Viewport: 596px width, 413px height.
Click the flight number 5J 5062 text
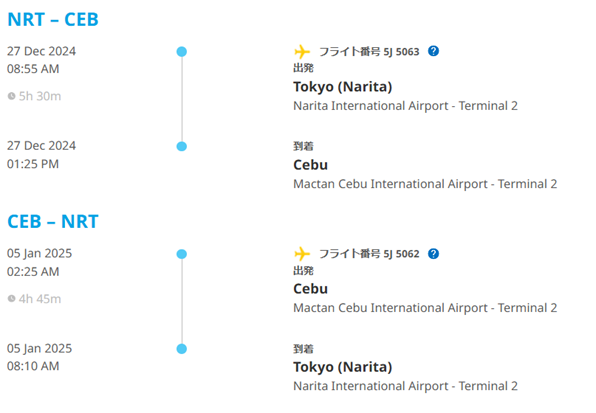click(x=401, y=254)
